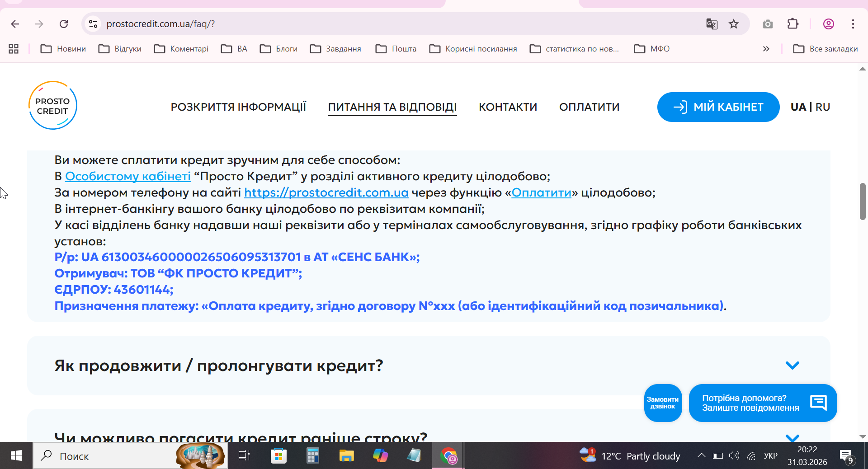
Task: Open the ВА bookmarks folder
Action: click(234, 49)
